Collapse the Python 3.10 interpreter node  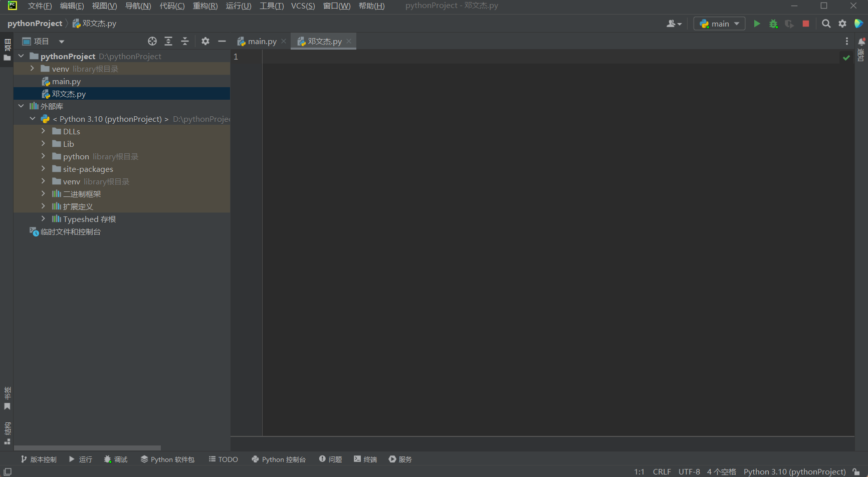coord(33,119)
